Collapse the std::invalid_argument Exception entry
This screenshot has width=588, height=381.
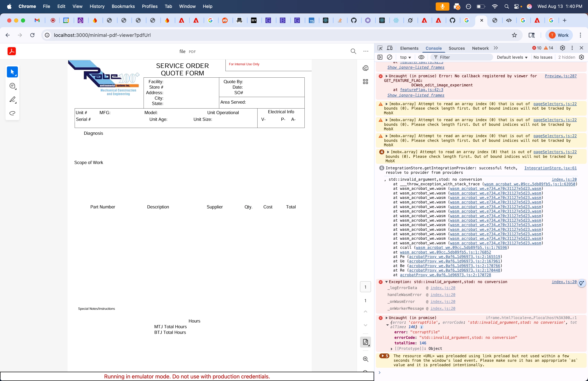pyautogui.click(x=386, y=282)
